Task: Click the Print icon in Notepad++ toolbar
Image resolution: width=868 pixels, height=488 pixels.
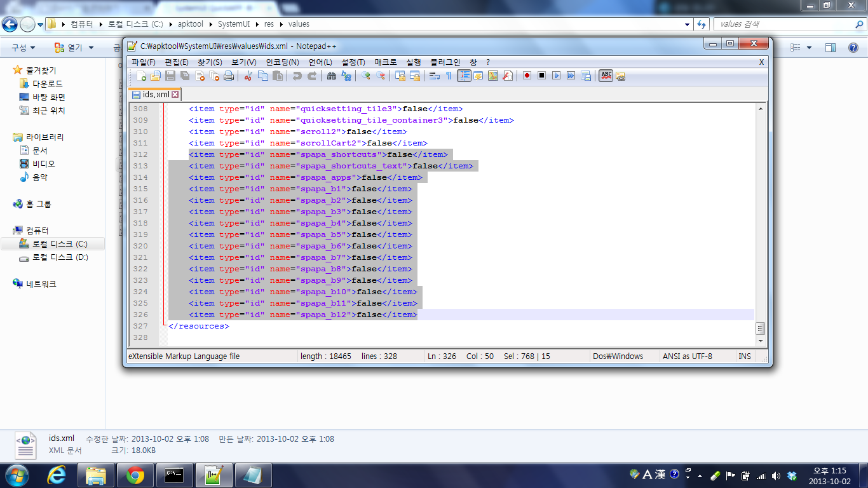Action: point(229,76)
